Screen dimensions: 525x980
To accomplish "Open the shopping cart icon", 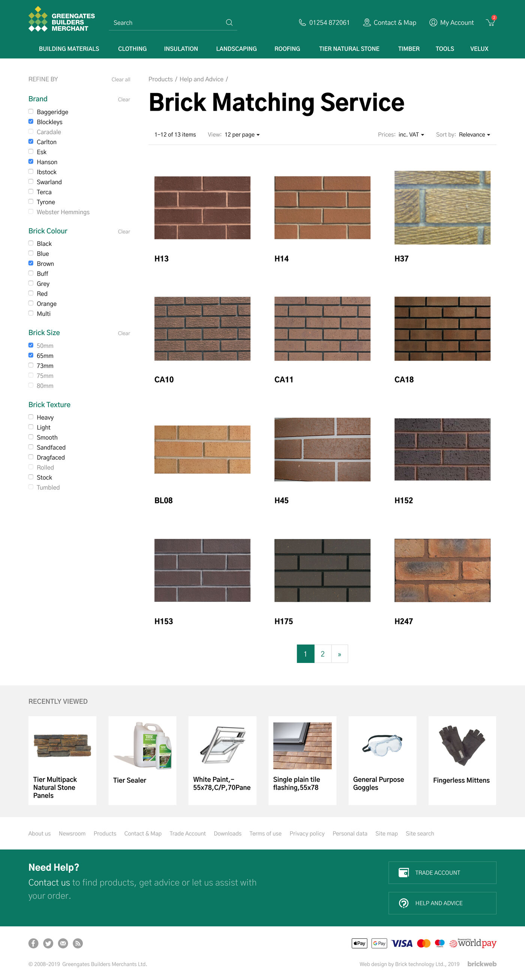I will point(490,23).
